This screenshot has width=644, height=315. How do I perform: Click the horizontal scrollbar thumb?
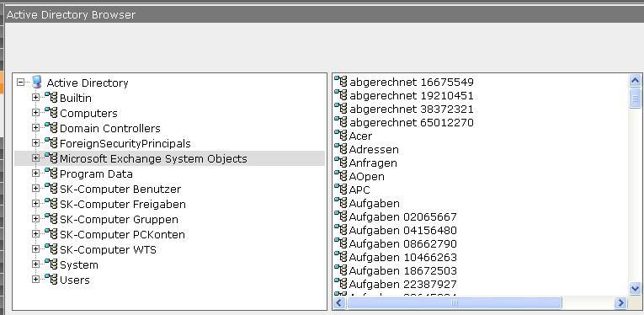(x=454, y=303)
